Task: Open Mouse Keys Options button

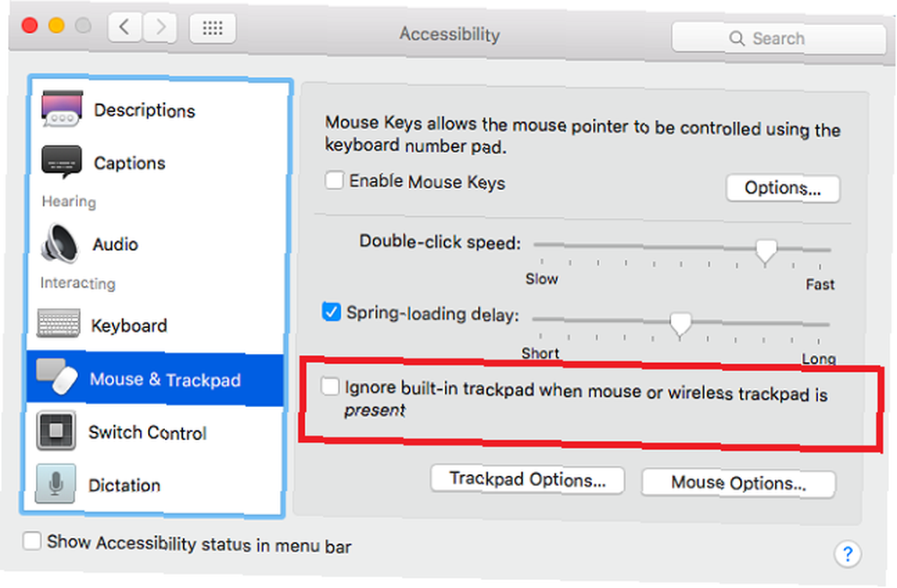Action: coord(782,188)
